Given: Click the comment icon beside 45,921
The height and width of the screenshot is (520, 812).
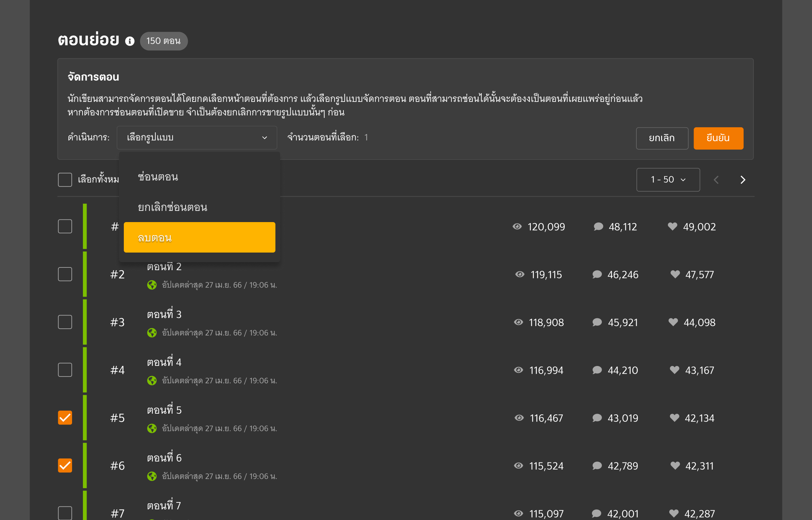Looking at the screenshot, I should click(597, 322).
